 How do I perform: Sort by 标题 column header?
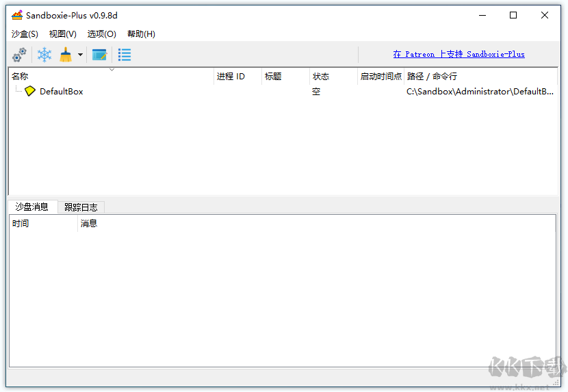click(285, 77)
